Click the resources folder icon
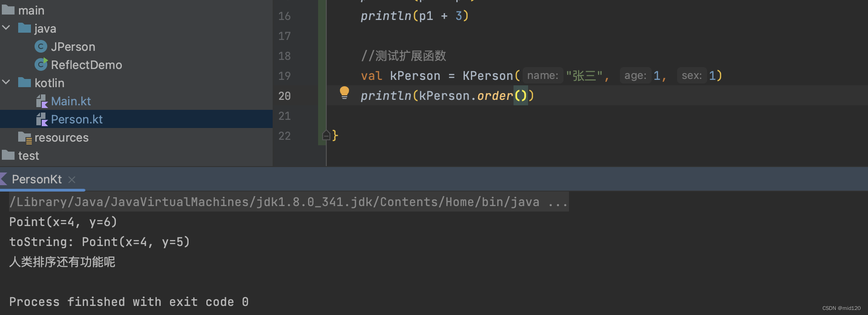868x315 pixels. [25, 138]
